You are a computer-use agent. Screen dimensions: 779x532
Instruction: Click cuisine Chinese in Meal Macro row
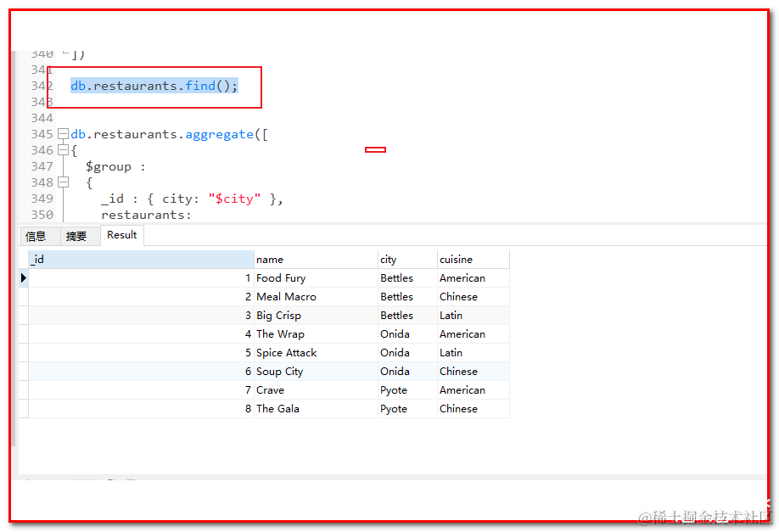coord(474,297)
